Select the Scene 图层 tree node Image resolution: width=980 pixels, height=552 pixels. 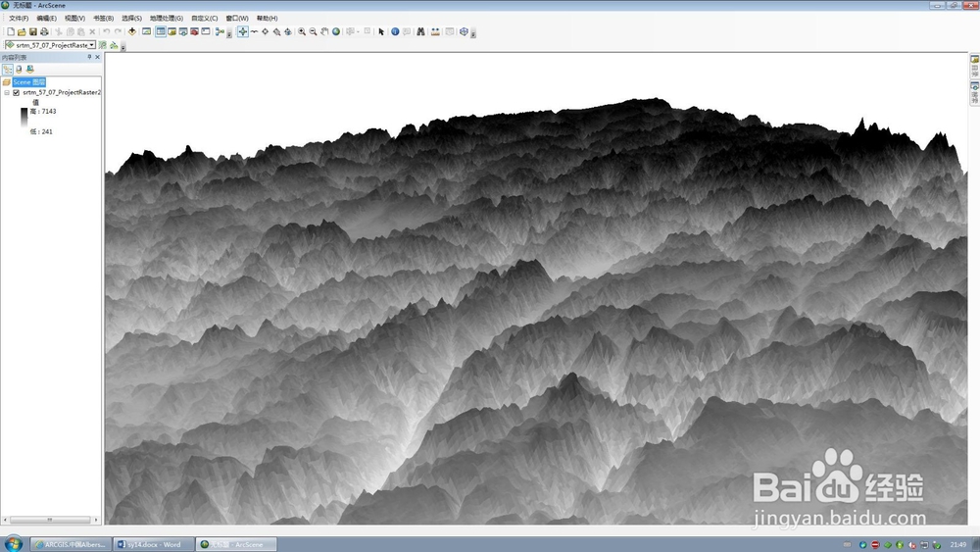coord(28,82)
